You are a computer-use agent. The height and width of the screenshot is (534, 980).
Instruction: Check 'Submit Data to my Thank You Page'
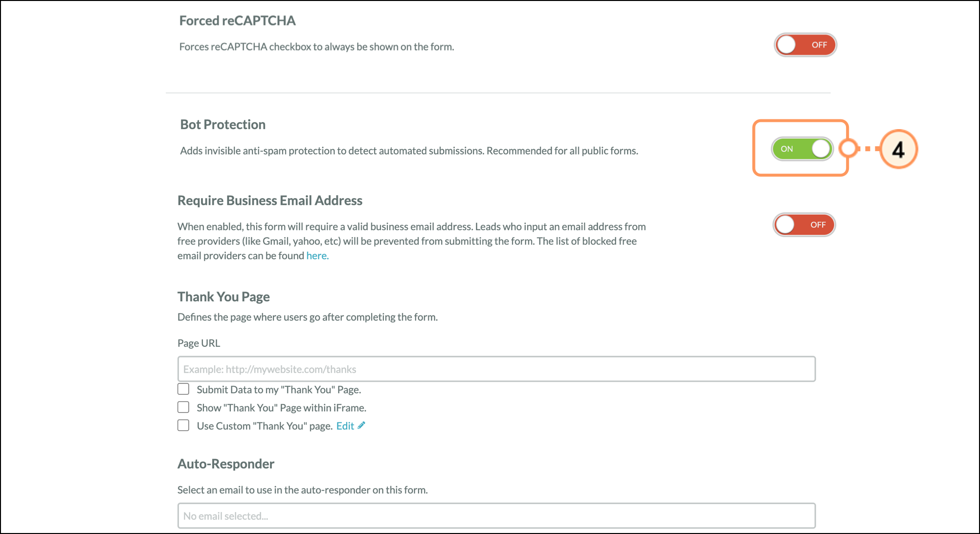(x=183, y=389)
